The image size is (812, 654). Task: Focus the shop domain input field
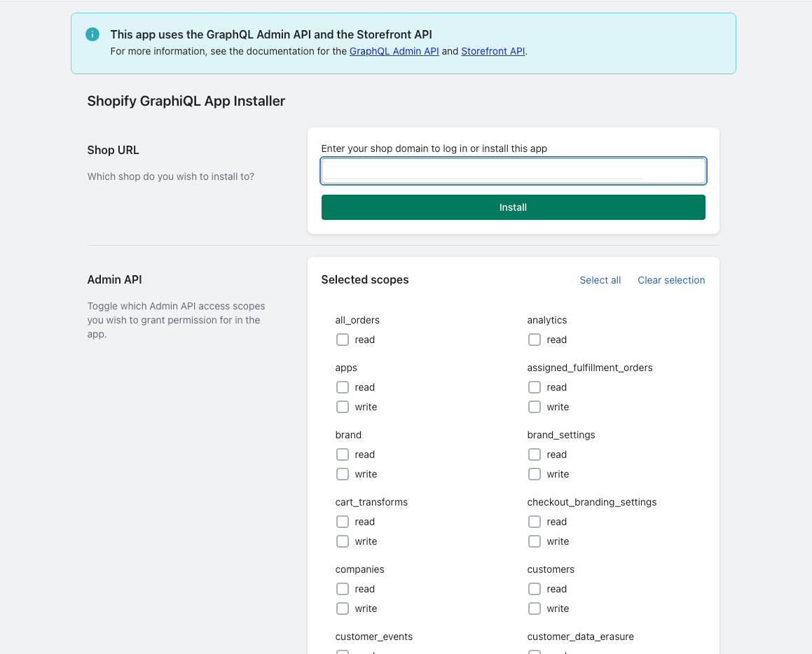tap(513, 171)
